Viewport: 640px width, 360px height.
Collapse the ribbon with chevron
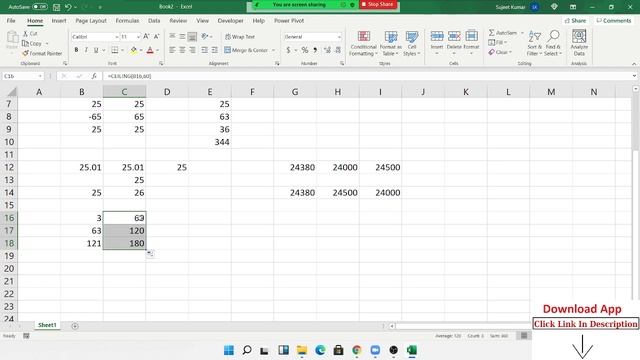pyautogui.click(x=634, y=64)
